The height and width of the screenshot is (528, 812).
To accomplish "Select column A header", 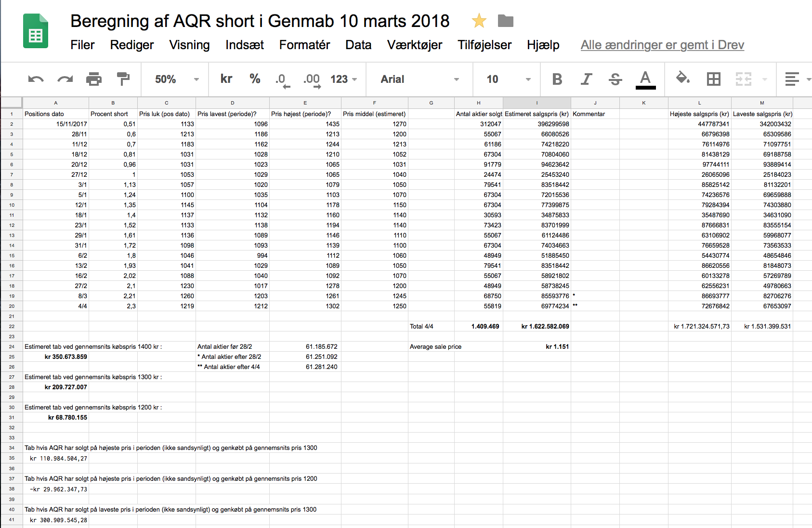I will tap(56, 103).
